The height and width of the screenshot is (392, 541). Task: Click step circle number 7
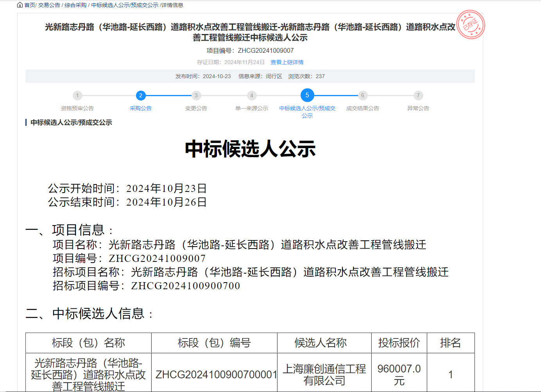[418, 95]
